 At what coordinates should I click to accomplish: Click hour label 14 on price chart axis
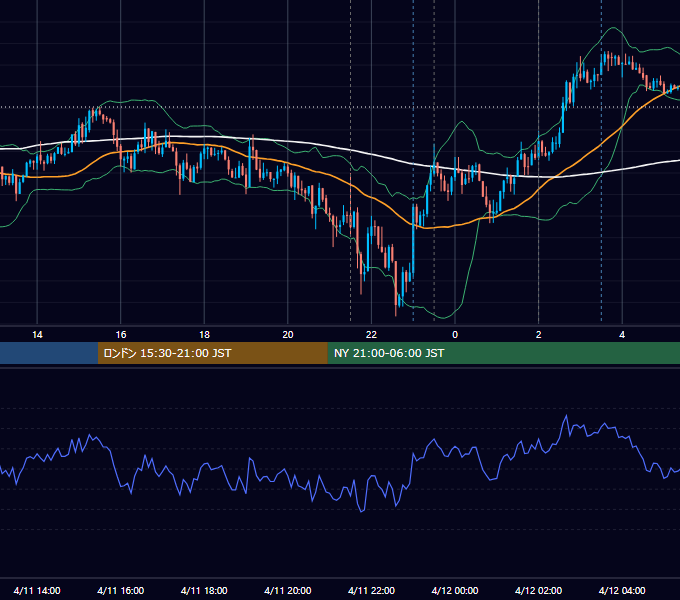[37, 335]
